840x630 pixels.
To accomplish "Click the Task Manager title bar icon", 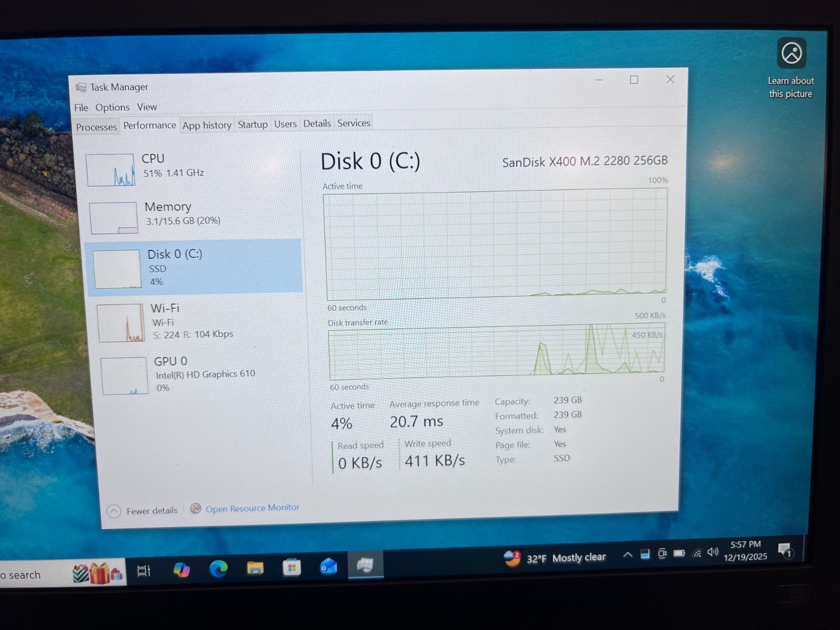I will click(81, 88).
